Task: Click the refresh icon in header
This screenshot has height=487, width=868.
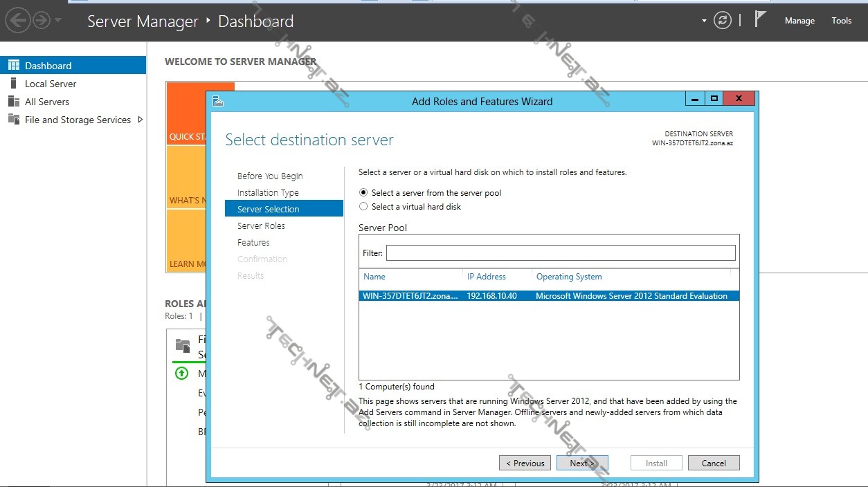Action: tap(722, 21)
